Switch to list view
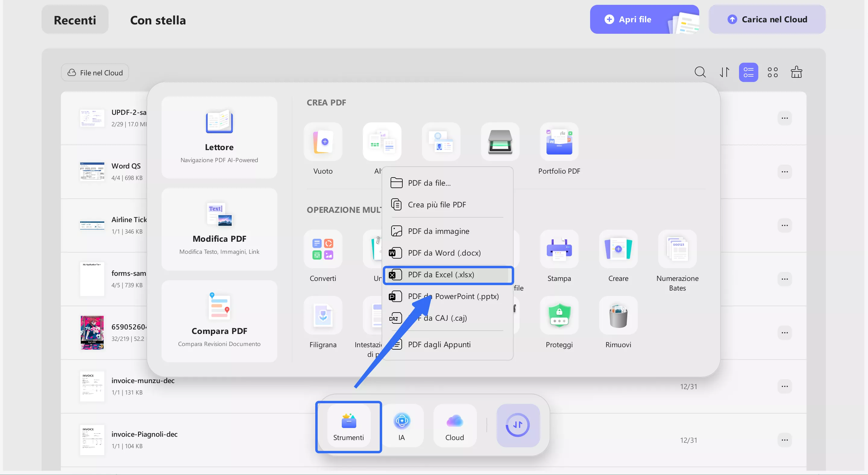The width and height of the screenshot is (868, 475). pos(748,72)
